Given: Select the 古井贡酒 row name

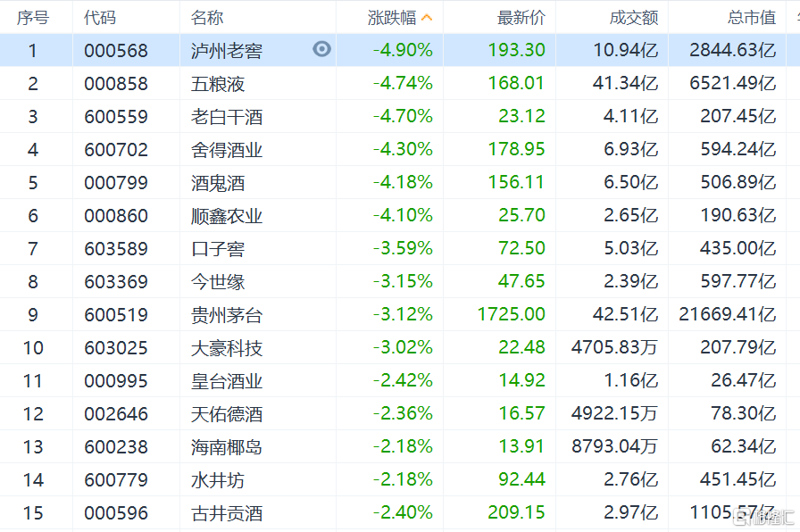Looking at the screenshot, I should [x=227, y=513].
